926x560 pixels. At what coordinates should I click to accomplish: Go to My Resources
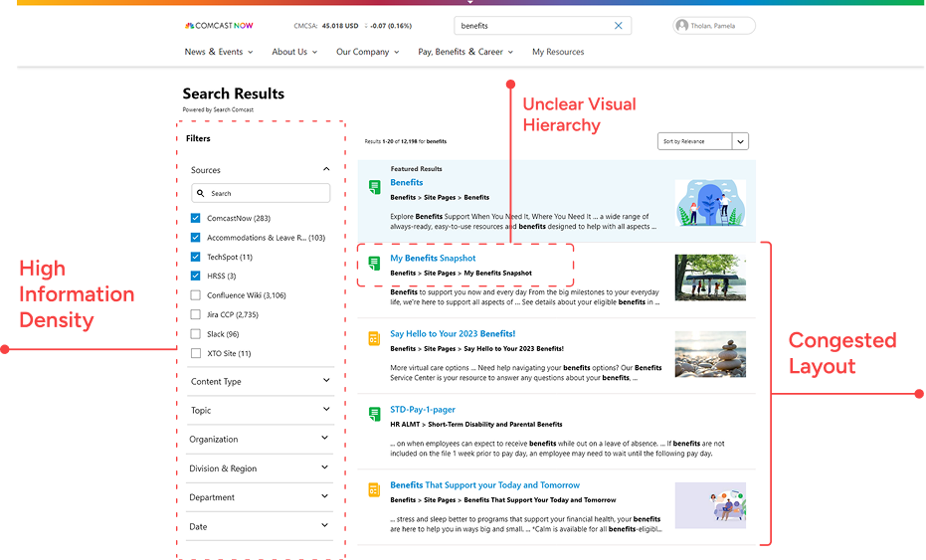coord(558,52)
